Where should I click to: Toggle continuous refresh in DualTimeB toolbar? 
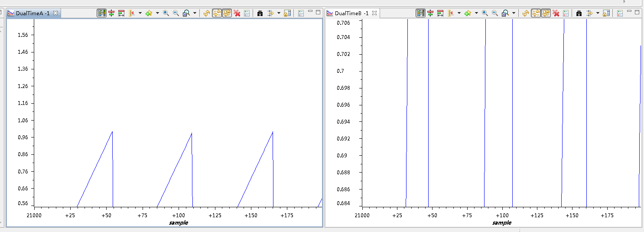click(536, 13)
